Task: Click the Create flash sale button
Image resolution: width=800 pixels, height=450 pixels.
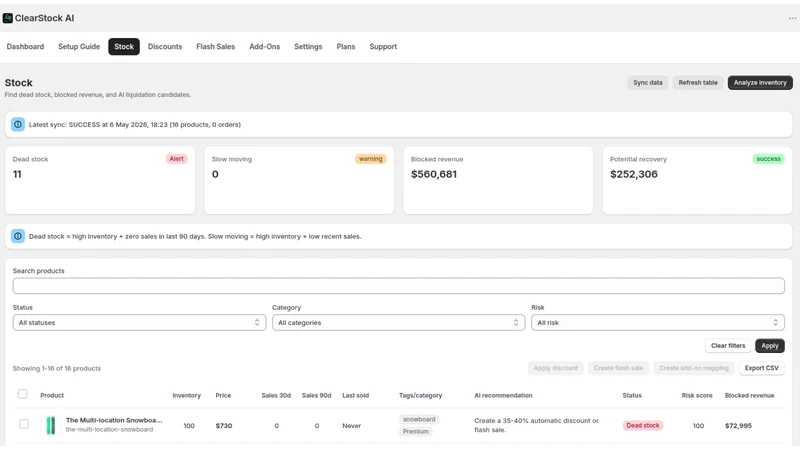Action: [618, 368]
